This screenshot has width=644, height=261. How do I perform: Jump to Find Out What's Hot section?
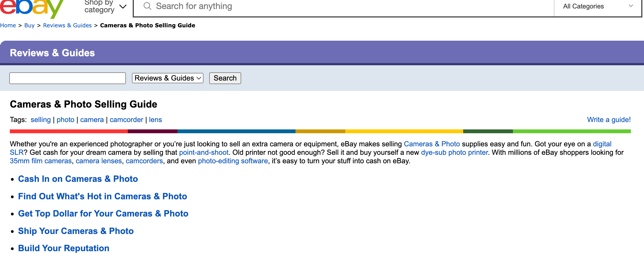pyautogui.click(x=102, y=197)
